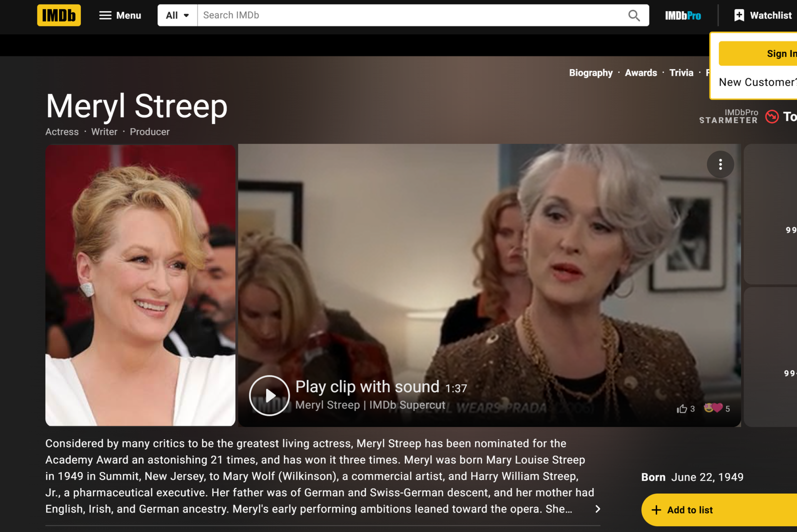Expand the full biography with chevron arrow
This screenshot has height=532, width=797.
(x=598, y=509)
